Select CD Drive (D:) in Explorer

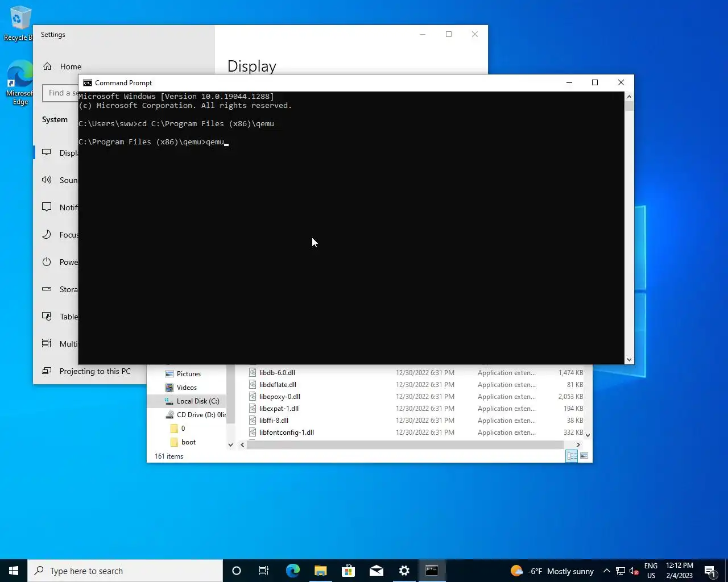[x=195, y=415]
